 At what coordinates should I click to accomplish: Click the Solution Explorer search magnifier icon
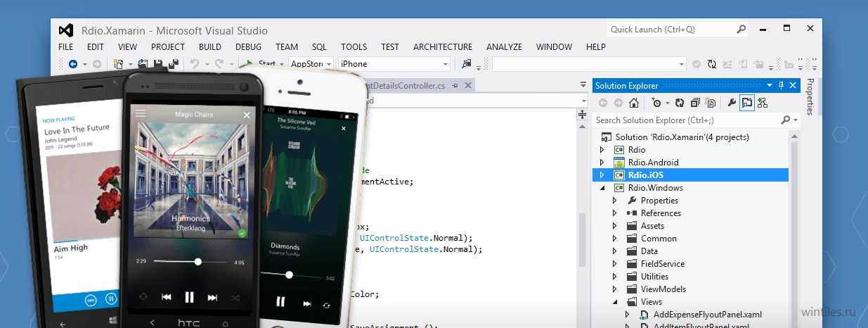[785, 120]
